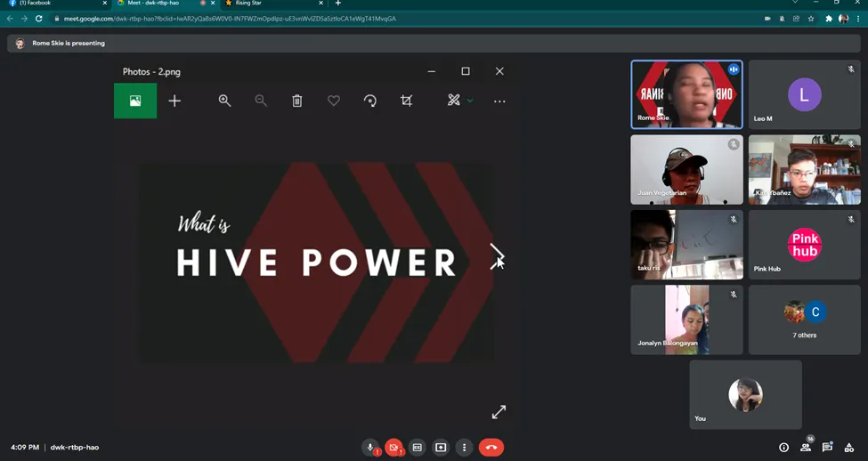
Task: Click meeting code dwk-rtbp-hao text
Action: tap(75, 447)
